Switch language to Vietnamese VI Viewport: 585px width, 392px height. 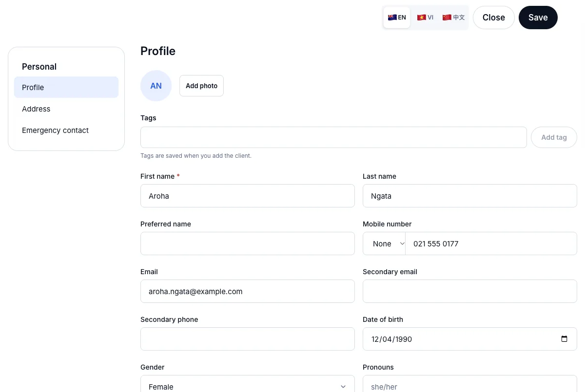(x=425, y=18)
